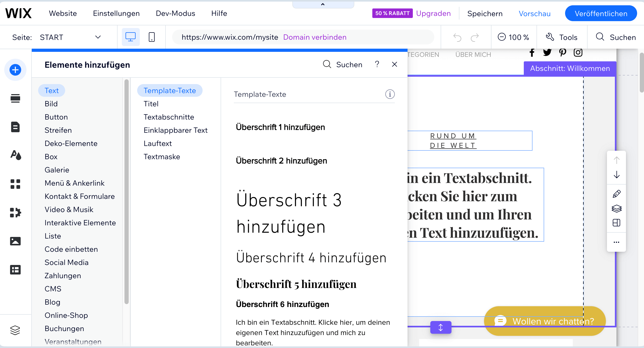Viewport: 644px width, 348px height.
Task: Click the redo arrow icon
Action: pyautogui.click(x=475, y=37)
